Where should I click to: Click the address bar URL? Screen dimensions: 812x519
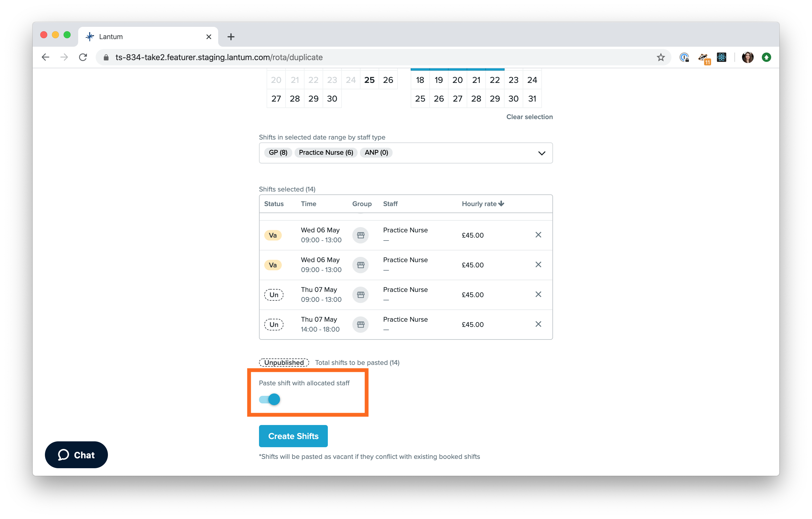pos(219,58)
